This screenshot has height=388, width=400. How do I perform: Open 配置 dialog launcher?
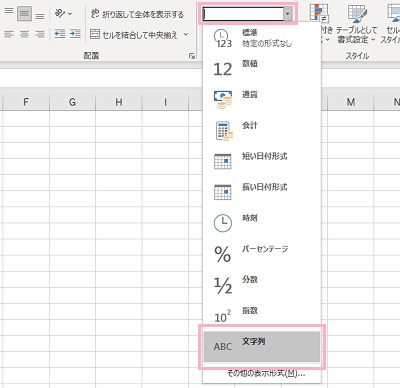coord(192,56)
